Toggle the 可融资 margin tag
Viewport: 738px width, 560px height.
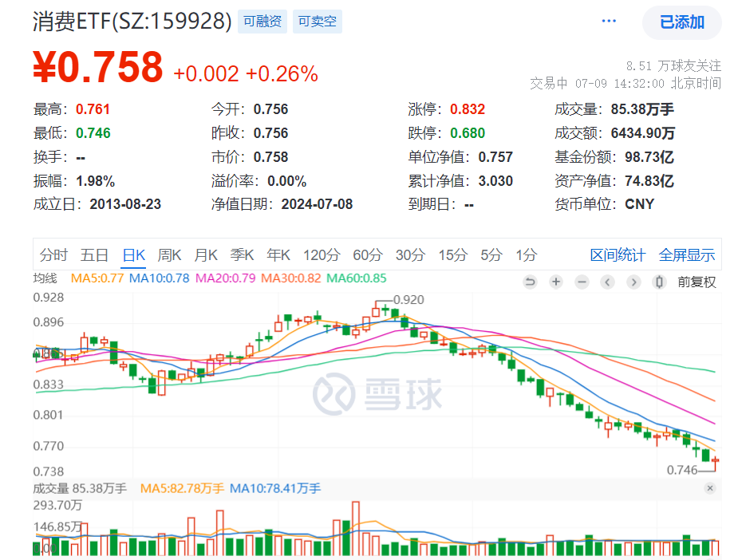[x=262, y=22]
